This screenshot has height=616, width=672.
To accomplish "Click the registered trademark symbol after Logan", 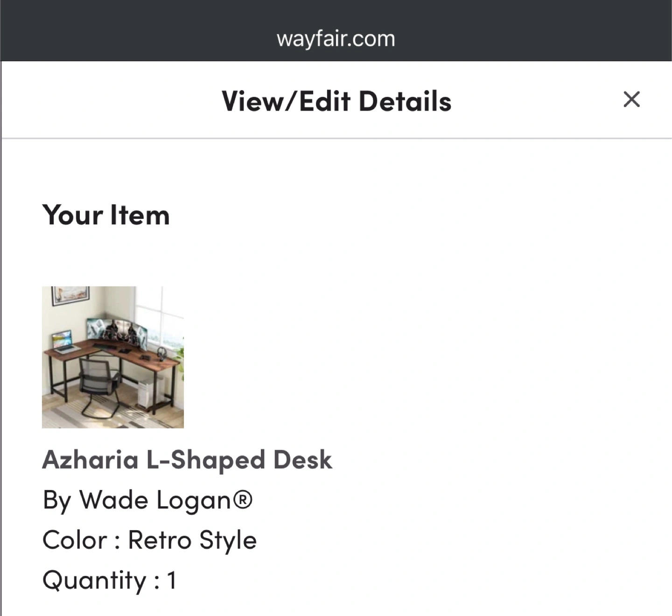I will tap(243, 499).
